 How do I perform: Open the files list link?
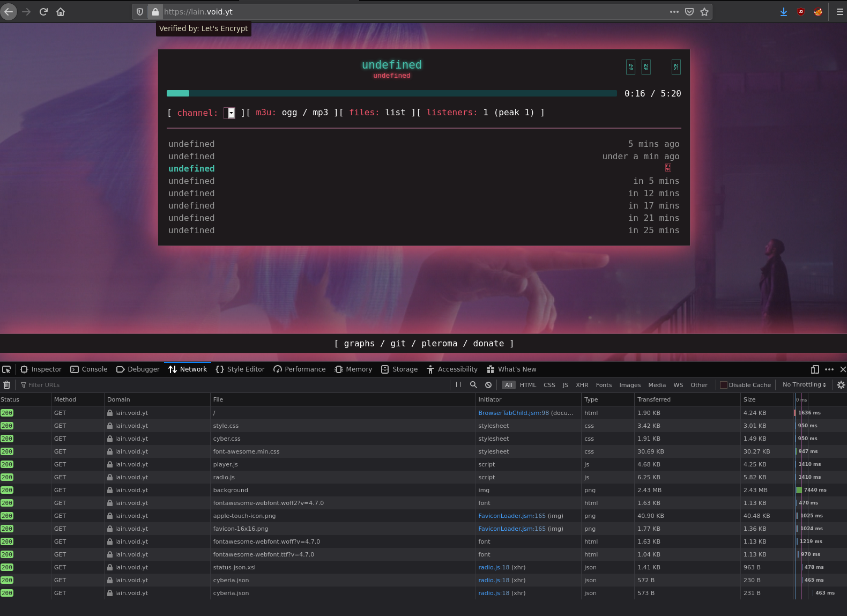point(395,113)
